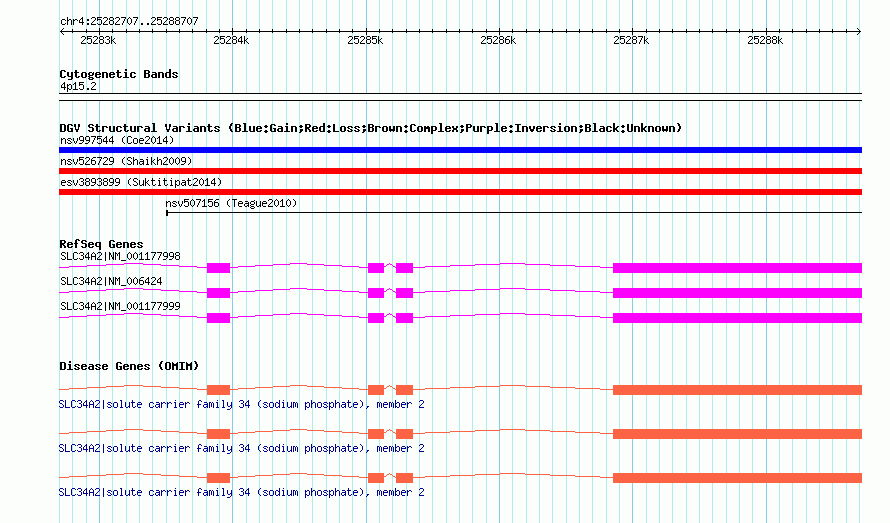Screen dimensions: 890x523
Task: Click first small exon of NM_006424
Action: (219, 293)
